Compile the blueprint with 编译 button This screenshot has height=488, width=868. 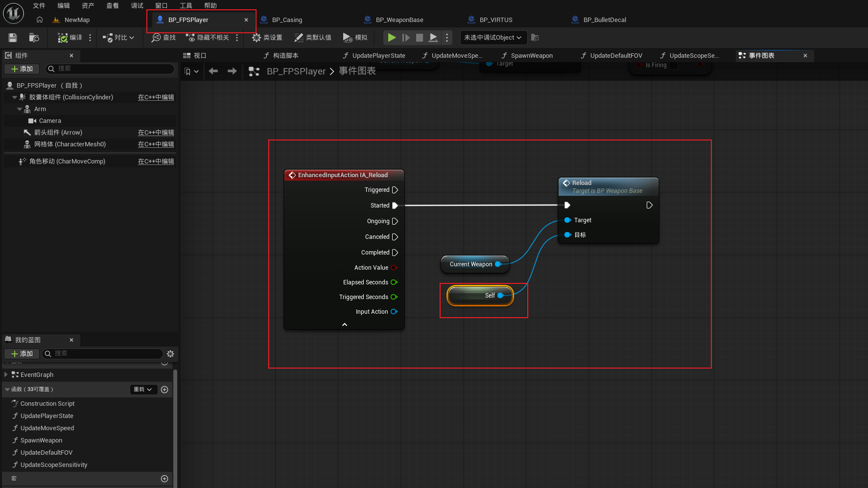70,38
